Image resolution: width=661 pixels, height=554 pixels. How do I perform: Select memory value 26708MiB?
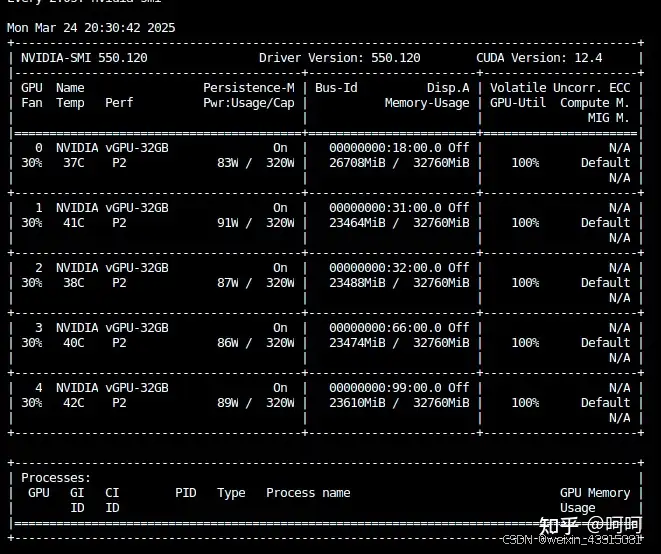(357, 163)
